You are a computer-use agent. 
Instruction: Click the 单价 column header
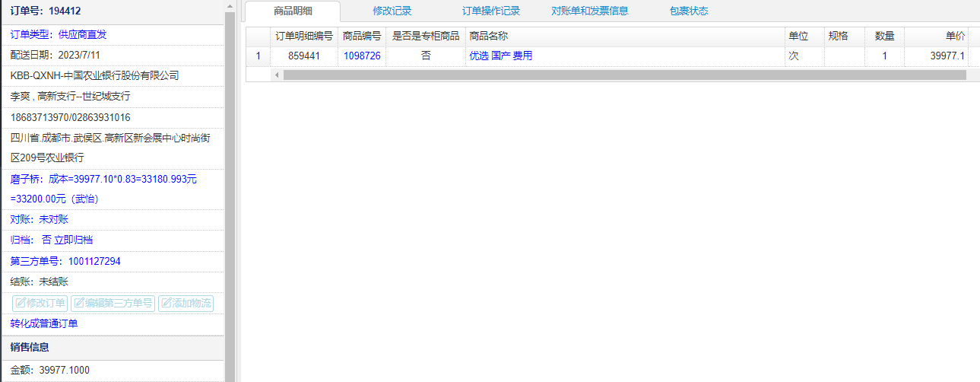936,36
